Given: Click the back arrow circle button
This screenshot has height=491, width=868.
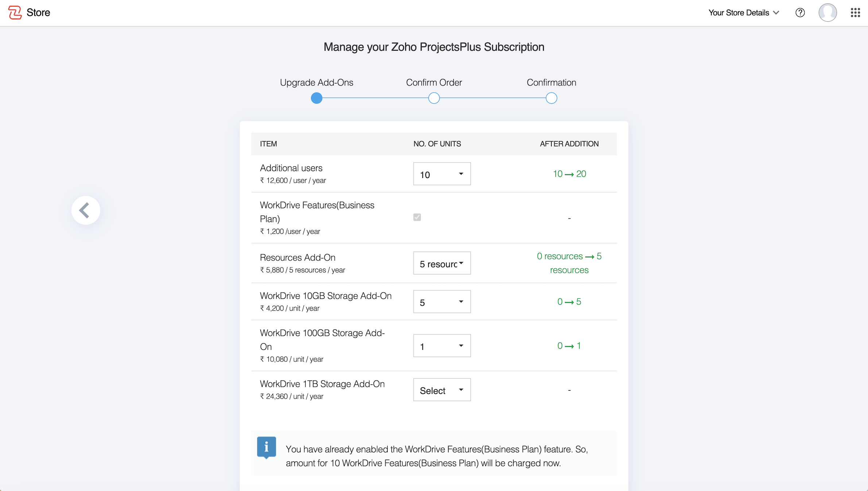Looking at the screenshot, I should (x=86, y=210).
